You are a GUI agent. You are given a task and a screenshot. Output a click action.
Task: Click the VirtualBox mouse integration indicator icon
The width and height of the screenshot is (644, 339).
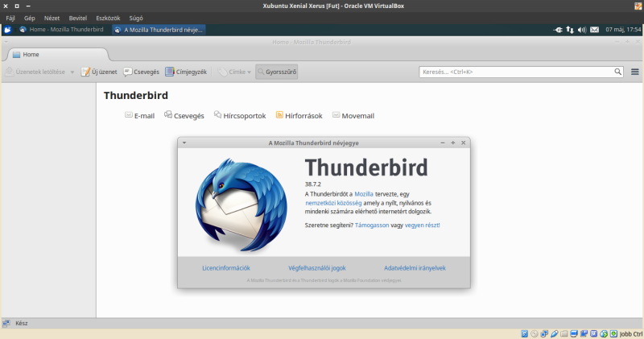[x=604, y=333]
